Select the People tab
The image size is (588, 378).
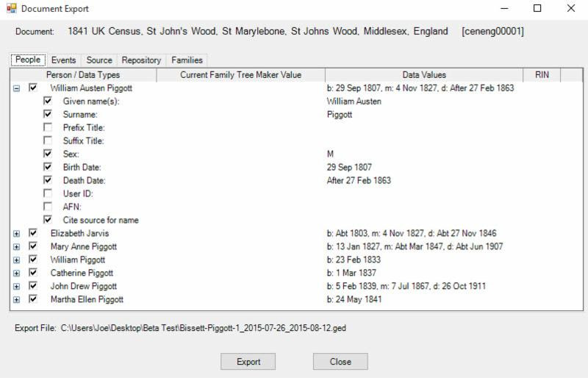tap(28, 60)
